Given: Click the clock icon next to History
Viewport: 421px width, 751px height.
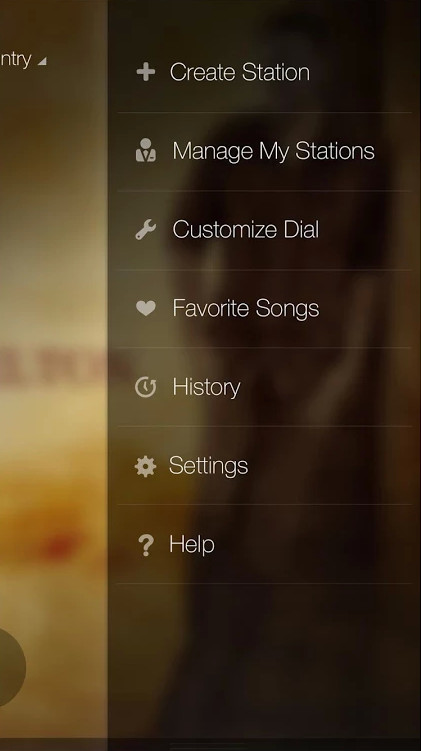Looking at the screenshot, I should [146, 387].
